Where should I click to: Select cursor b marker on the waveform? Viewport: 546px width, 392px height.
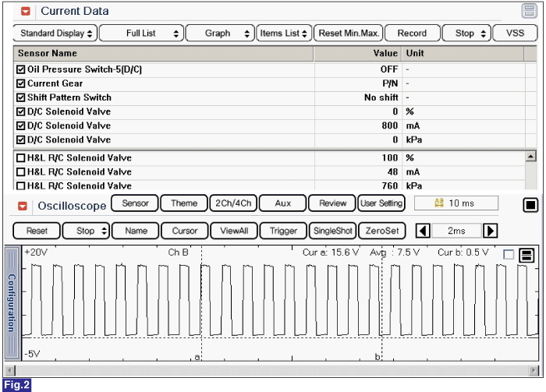pos(378,356)
